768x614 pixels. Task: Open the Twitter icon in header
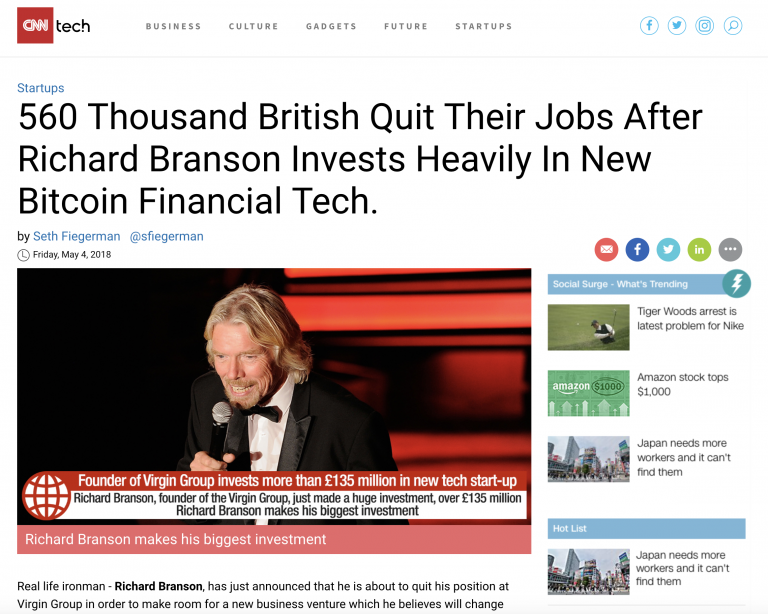point(677,25)
